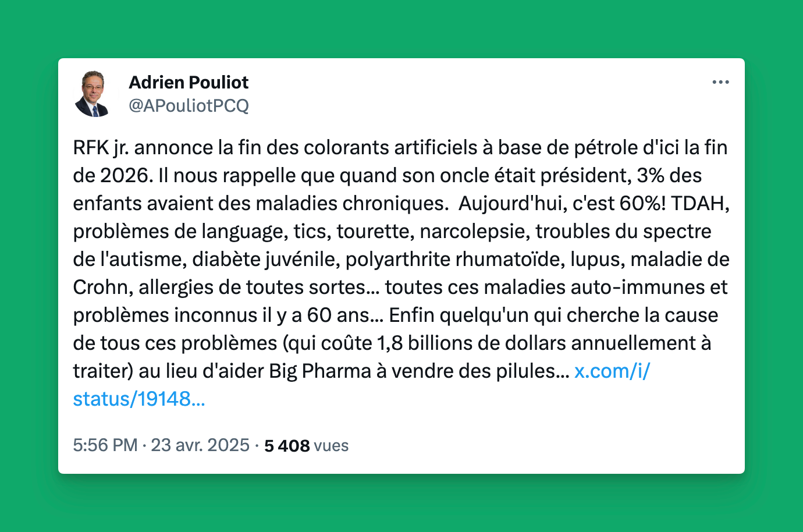Screen dimensions: 803x532
Task: Click the 5 408 view count number
Action: (x=287, y=446)
